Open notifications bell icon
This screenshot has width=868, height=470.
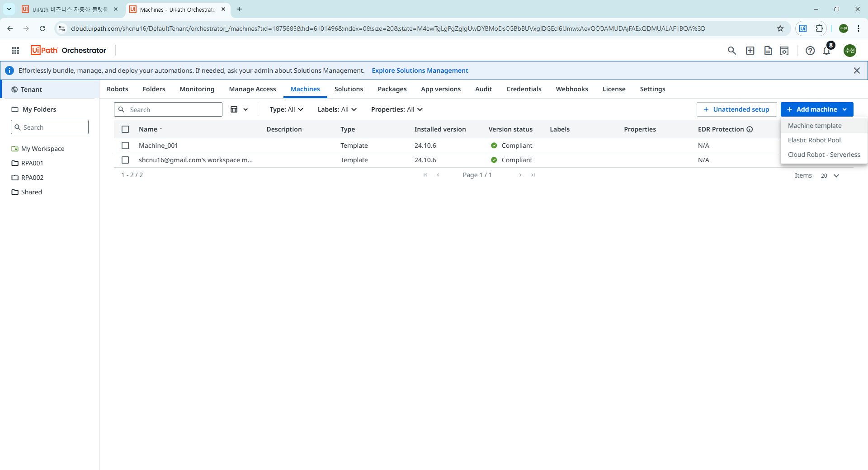click(827, 51)
